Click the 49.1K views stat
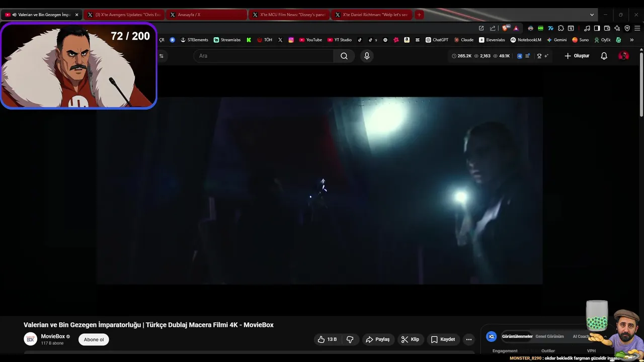This screenshot has width=644, height=362. tap(502, 56)
